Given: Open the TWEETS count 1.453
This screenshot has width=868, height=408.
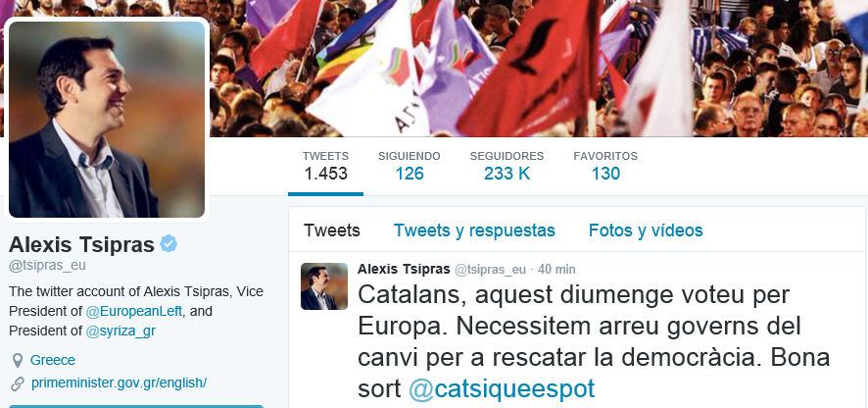Looking at the screenshot, I should pos(325,166).
